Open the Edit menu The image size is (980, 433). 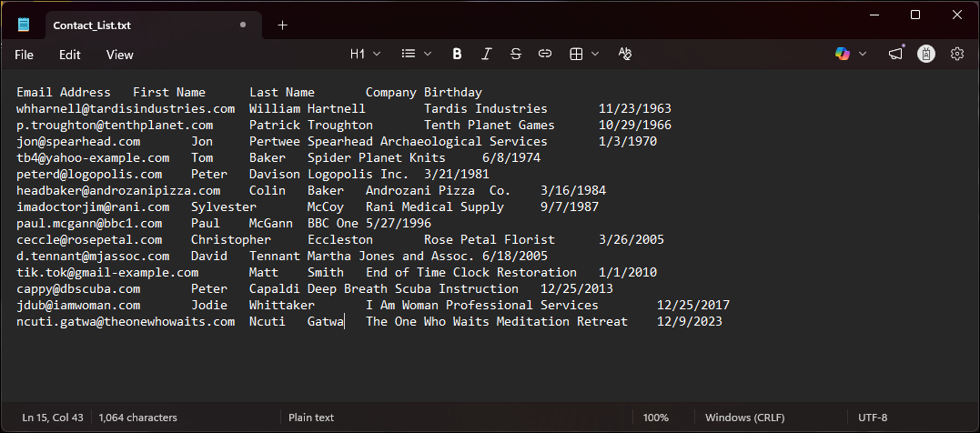(x=70, y=55)
